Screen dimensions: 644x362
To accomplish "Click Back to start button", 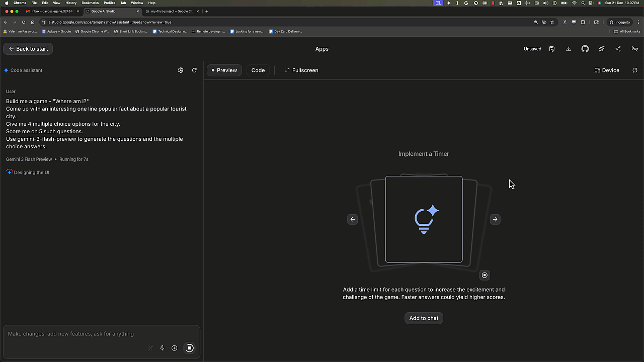I will (x=28, y=49).
